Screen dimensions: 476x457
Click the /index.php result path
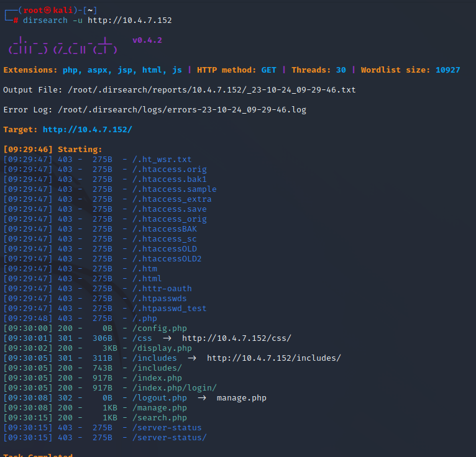[x=157, y=378]
